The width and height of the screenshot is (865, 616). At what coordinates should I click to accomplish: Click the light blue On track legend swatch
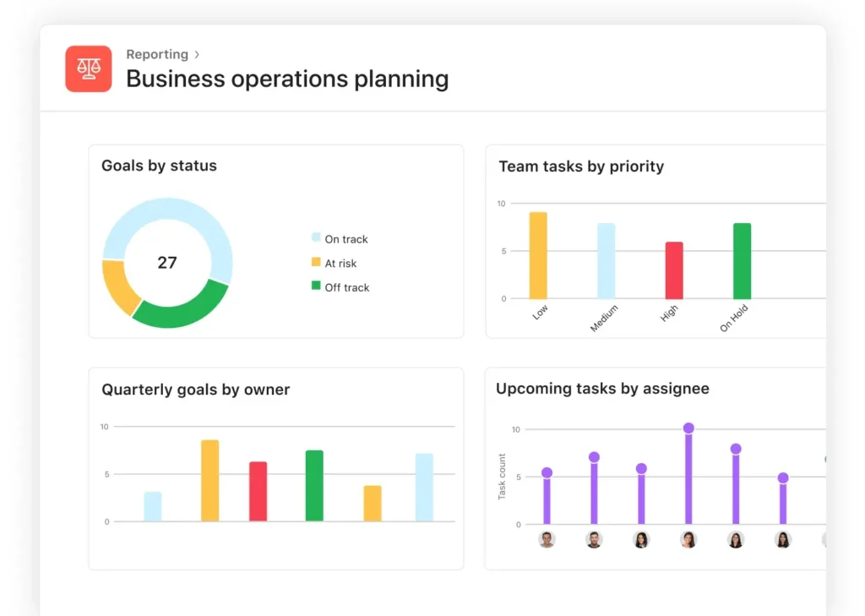click(x=316, y=238)
